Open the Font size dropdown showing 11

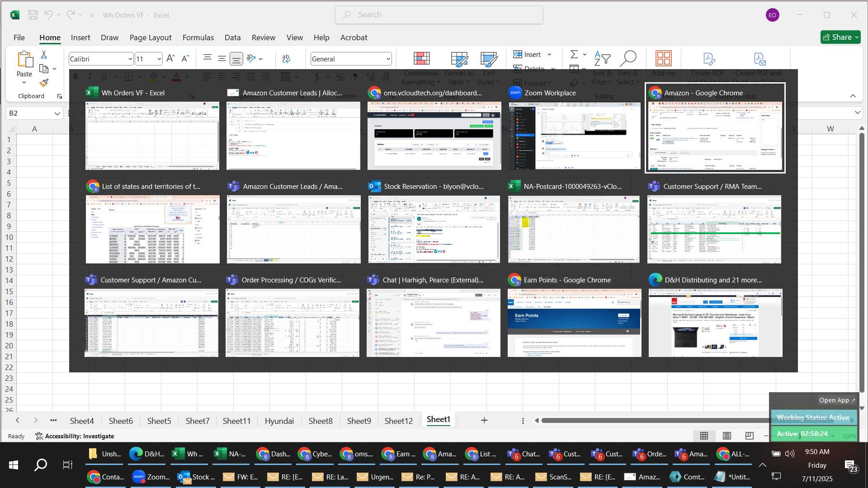159,59
